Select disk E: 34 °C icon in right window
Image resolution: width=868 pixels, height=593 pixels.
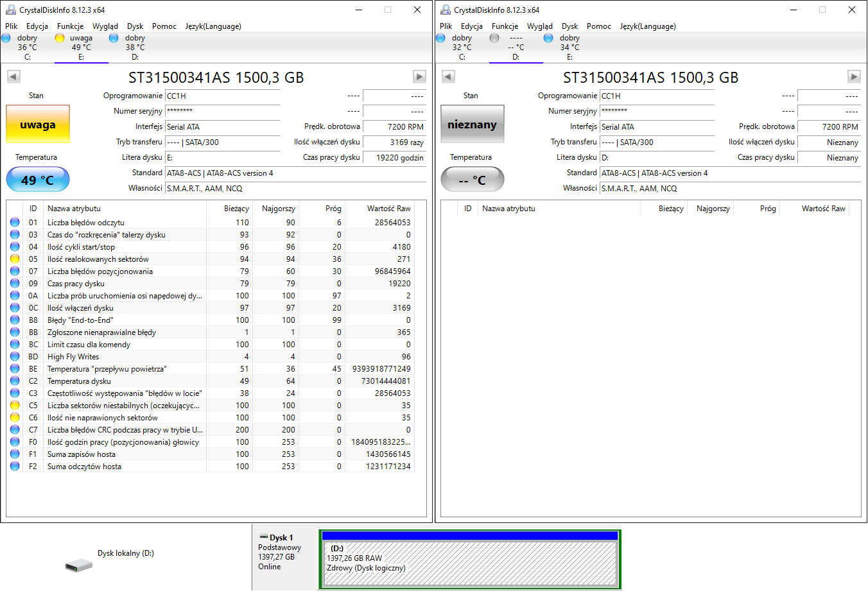[x=548, y=38]
